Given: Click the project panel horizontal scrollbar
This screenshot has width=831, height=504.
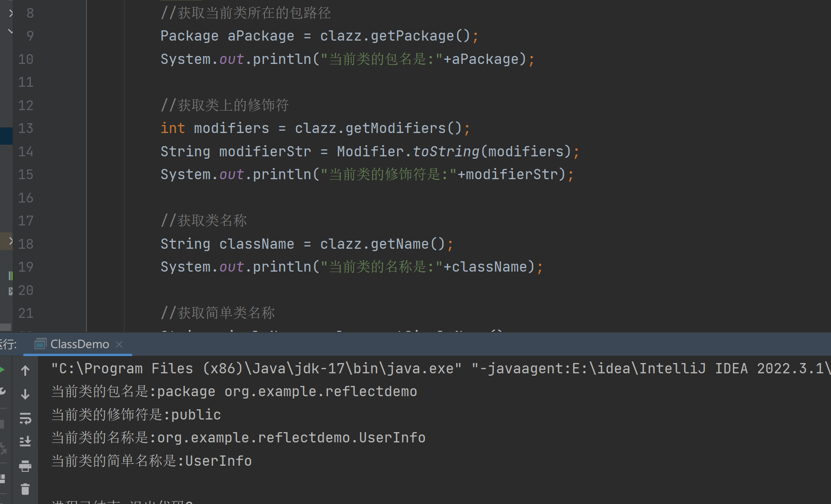Looking at the screenshot, I should coord(6,327).
